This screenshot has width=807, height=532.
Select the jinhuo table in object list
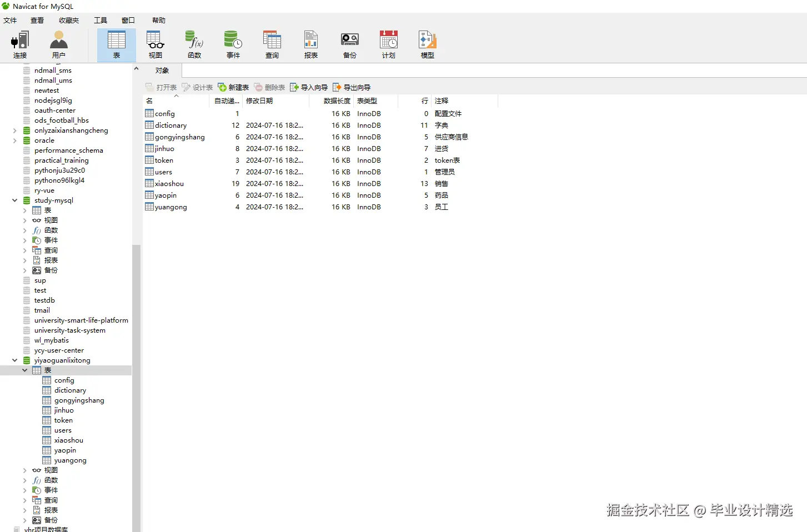coord(164,148)
